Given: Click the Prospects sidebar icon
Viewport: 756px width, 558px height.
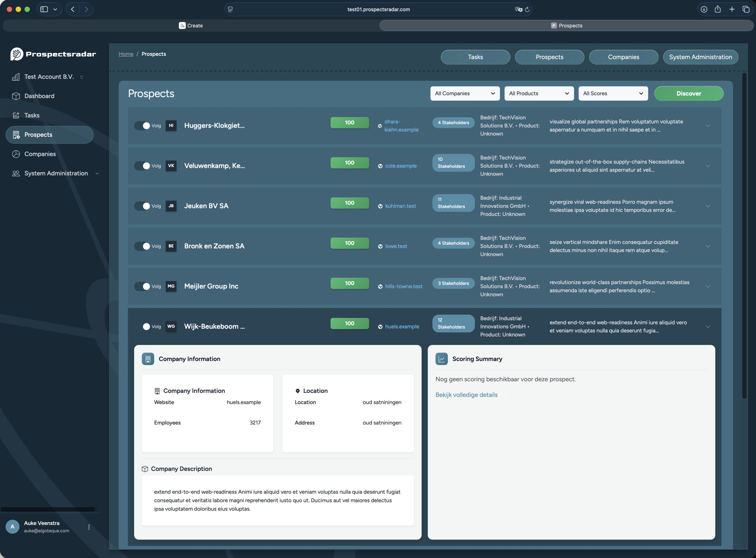Looking at the screenshot, I should (x=16, y=134).
